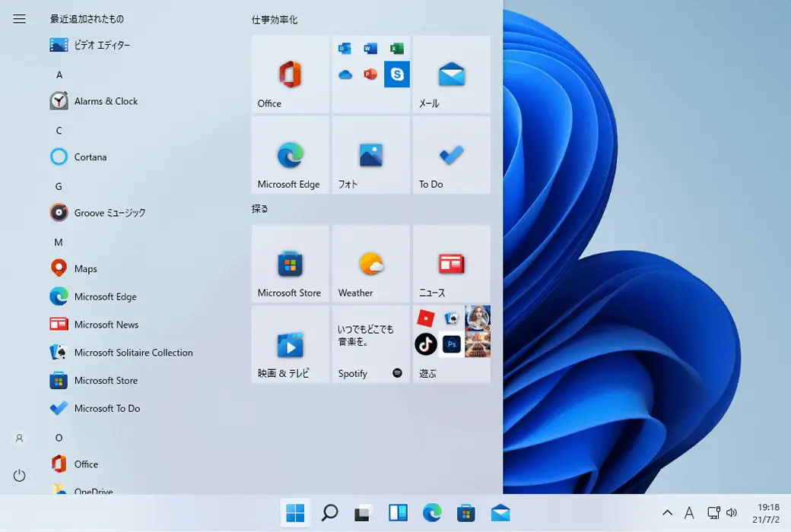Click the 最近追加されたもの heading
The image size is (791, 532).
(x=87, y=19)
